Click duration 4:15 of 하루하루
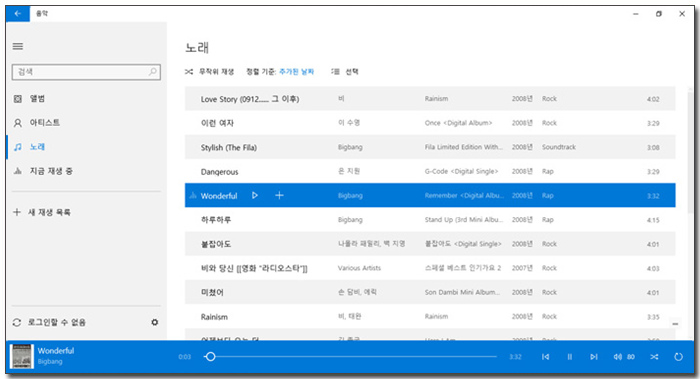 pyautogui.click(x=653, y=220)
